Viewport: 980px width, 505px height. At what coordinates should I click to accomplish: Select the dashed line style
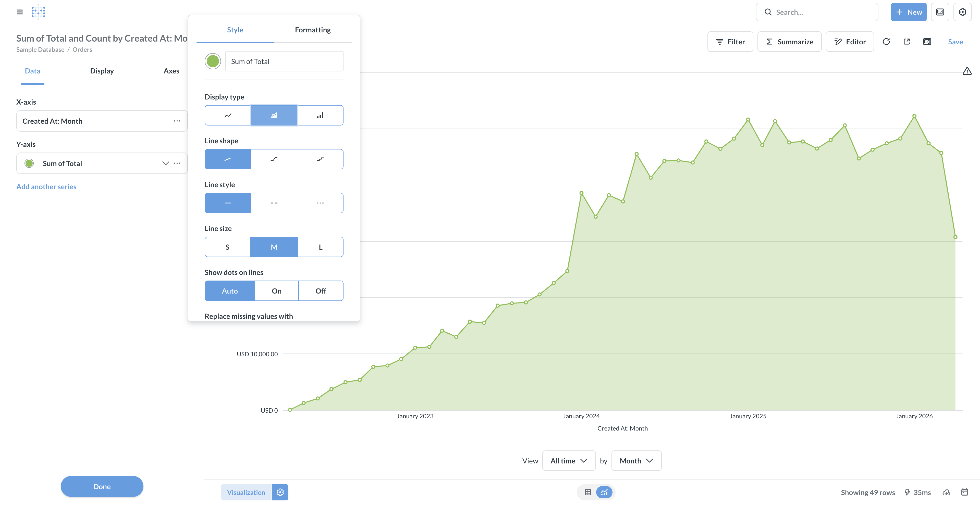coord(274,203)
